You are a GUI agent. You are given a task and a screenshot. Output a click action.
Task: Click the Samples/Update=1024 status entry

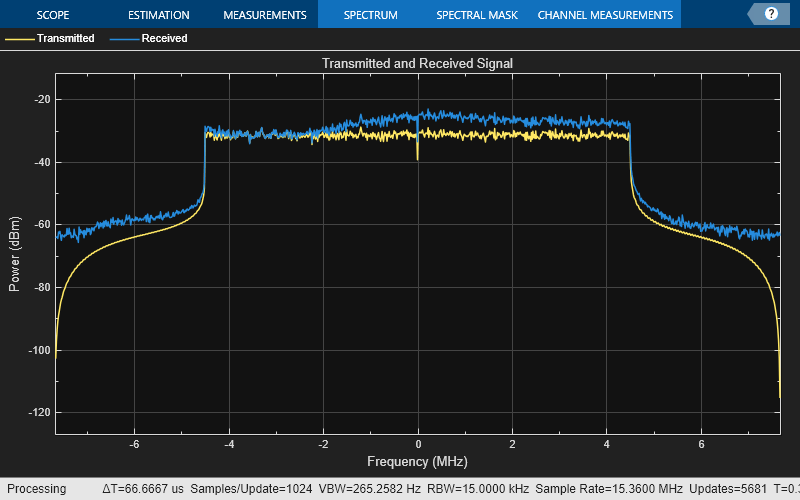(251, 489)
